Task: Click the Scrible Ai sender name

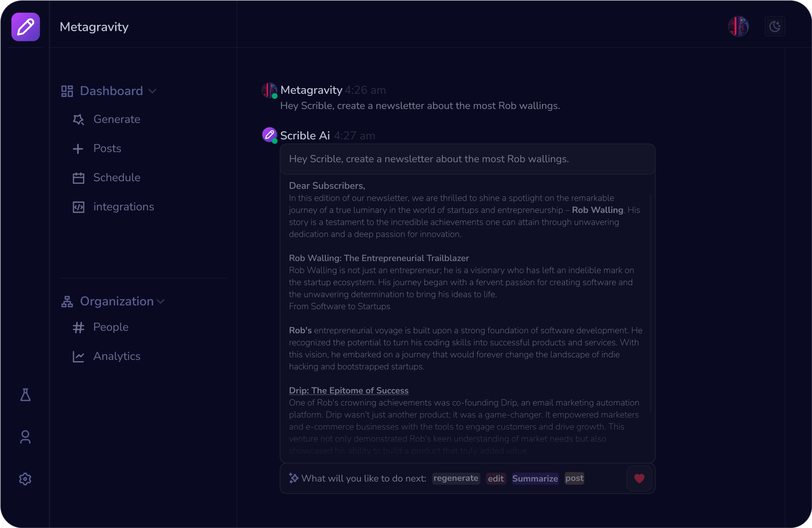Action: [x=305, y=136]
